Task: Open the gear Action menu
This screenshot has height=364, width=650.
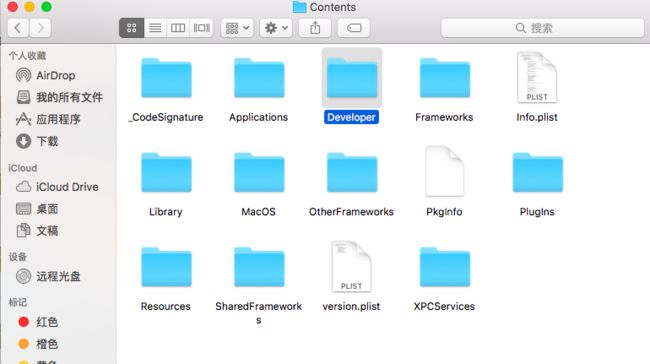Action: click(x=276, y=28)
